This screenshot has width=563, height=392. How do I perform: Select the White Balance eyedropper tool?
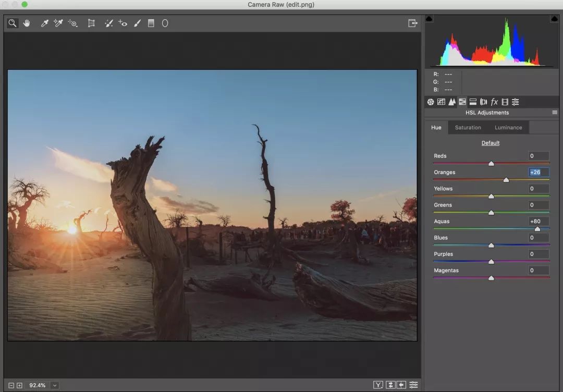45,23
